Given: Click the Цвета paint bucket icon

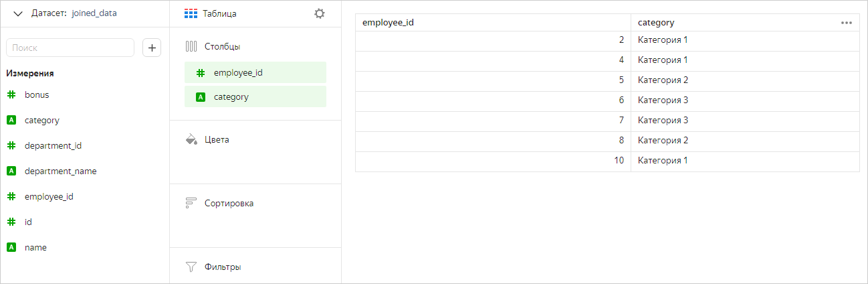Looking at the screenshot, I should 191,140.
